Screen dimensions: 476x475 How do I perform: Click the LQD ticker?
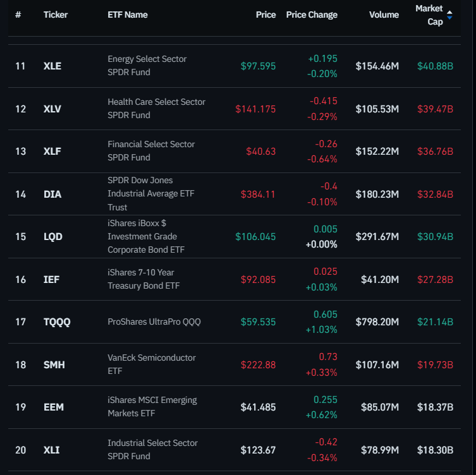pos(53,236)
